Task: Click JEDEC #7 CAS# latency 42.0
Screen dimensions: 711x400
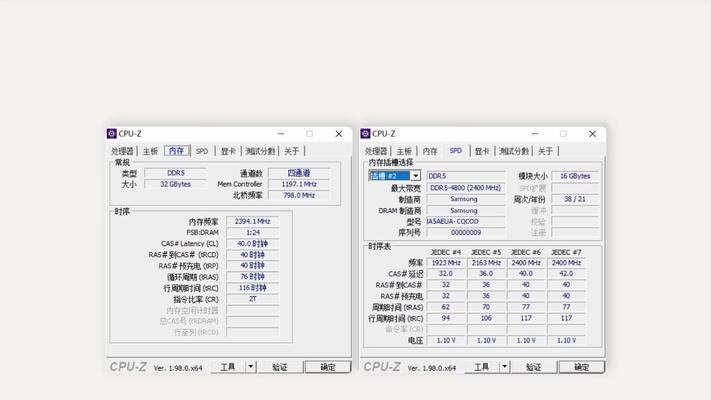Action: pyautogui.click(x=566, y=273)
